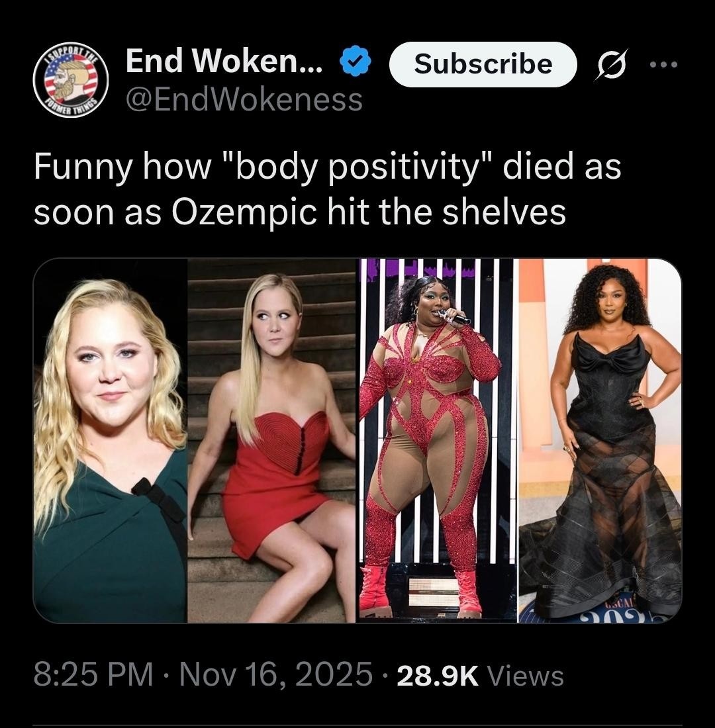Open the green dress portrait photo
The height and width of the screenshot is (728, 715).
click(110, 441)
